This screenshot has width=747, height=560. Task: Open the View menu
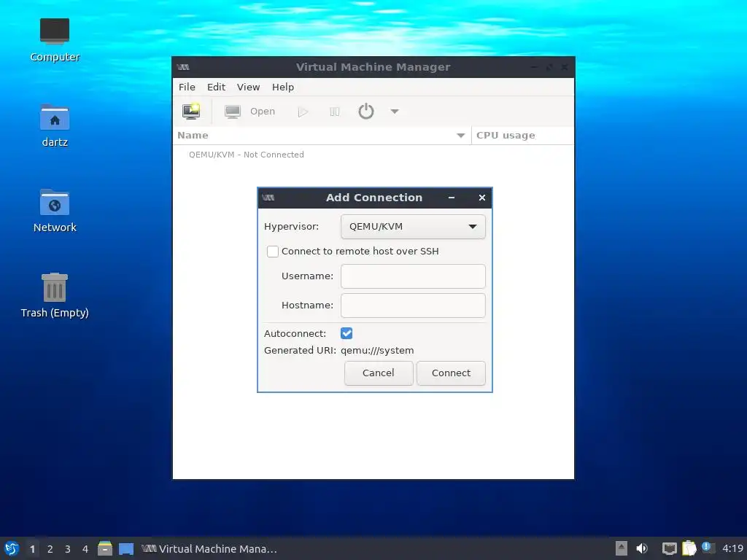click(248, 87)
